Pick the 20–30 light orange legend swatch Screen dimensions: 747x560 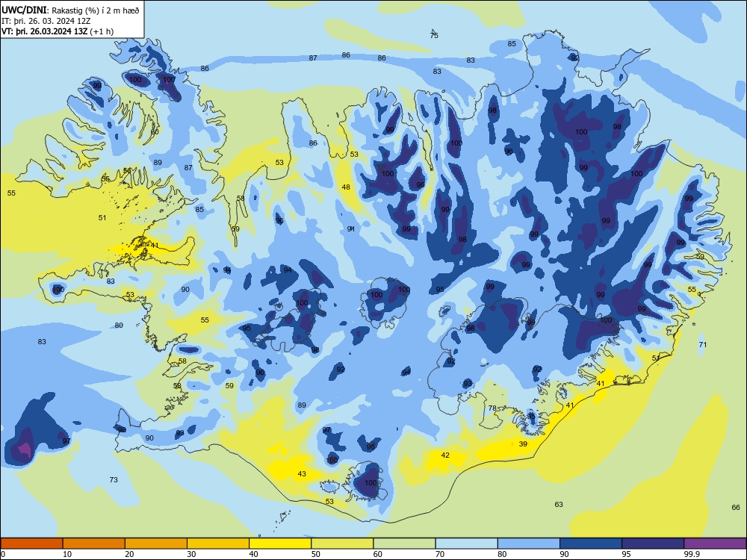[x=156, y=544]
